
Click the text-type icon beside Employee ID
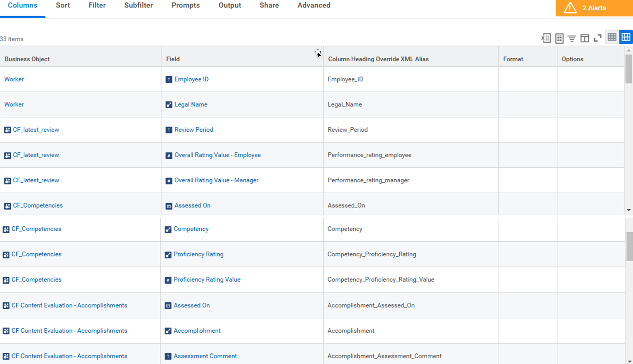click(169, 80)
